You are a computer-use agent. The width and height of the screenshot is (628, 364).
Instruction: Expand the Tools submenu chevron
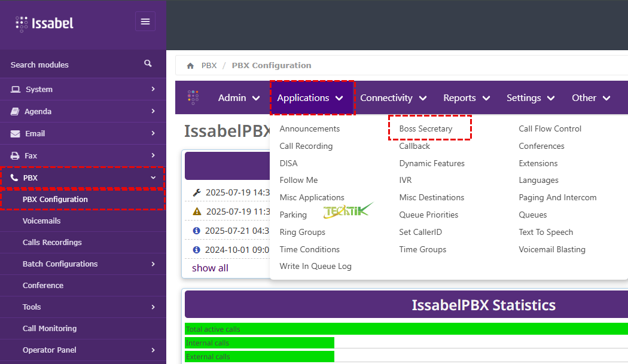coord(153,307)
